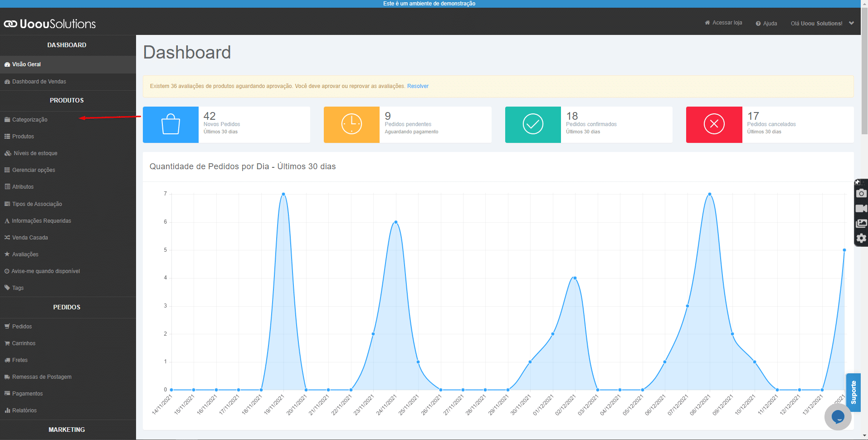Open Categorização in the sidebar
This screenshot has width=868, height=440.
pos(29,120)
